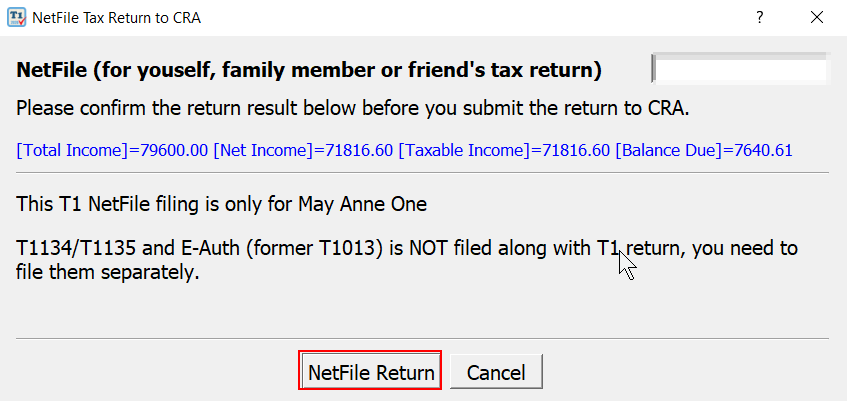Open the question mark help button
847x401 pixels.
pos(759,18)
